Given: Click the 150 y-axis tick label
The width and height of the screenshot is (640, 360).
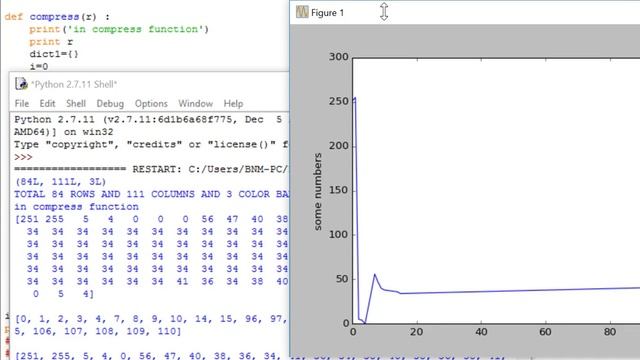Looking at the screenshot, I should tap(339, 190).
